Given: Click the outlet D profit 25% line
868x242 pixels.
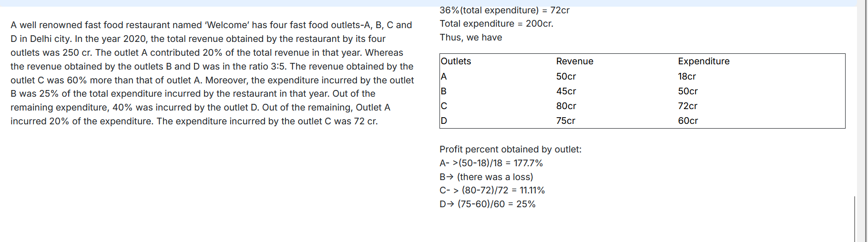Looking at the screenshot, I should coord(487,204).
